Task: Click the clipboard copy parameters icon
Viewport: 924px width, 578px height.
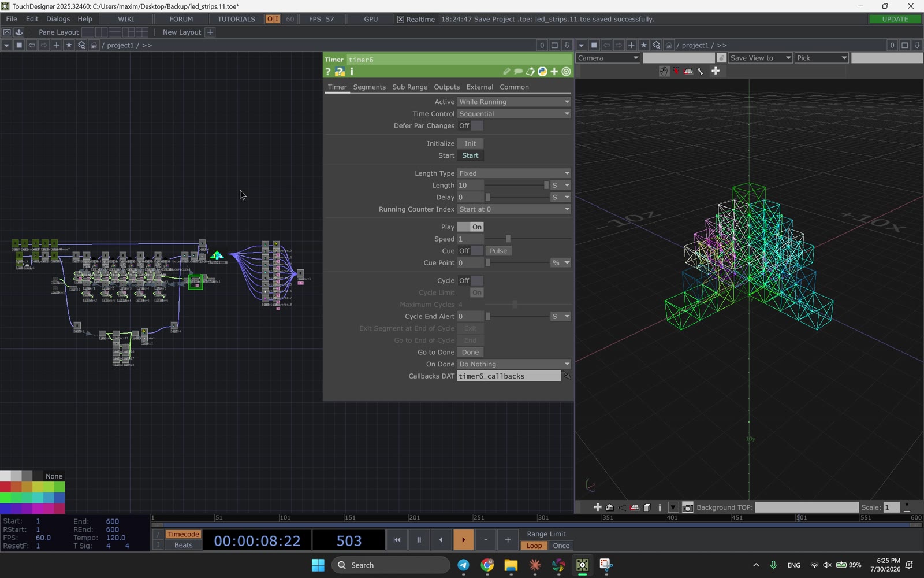Action: click(530, 72)
